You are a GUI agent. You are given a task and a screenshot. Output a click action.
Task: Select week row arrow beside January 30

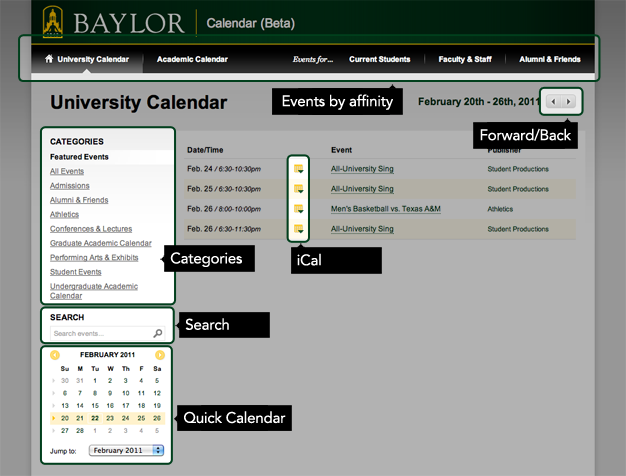pyautogui.click(x=53, y=381)
